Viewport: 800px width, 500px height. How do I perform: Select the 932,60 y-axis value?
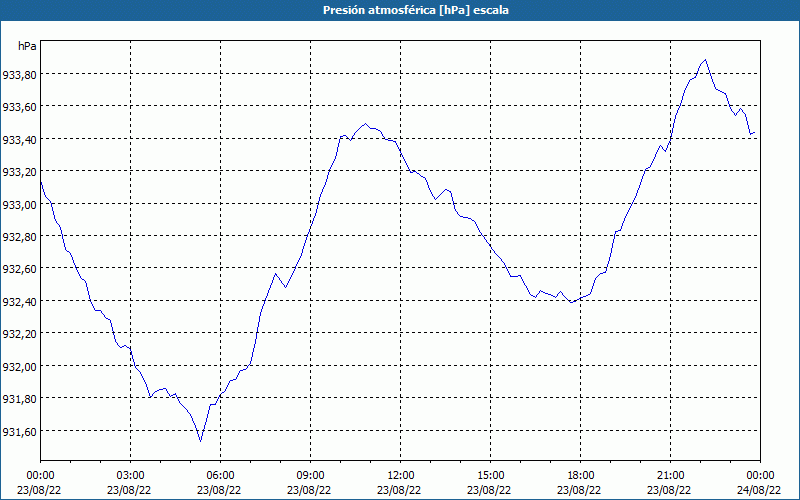(19, 269)
